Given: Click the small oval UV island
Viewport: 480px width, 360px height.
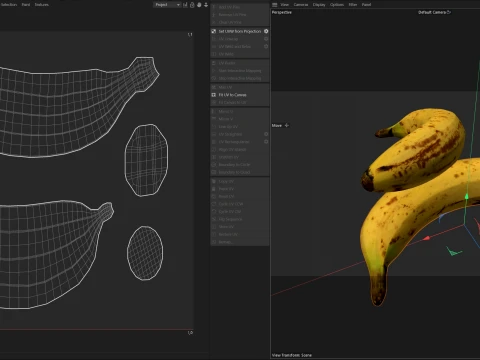Looking at the screenshot, I should click(x=145, y=253).
